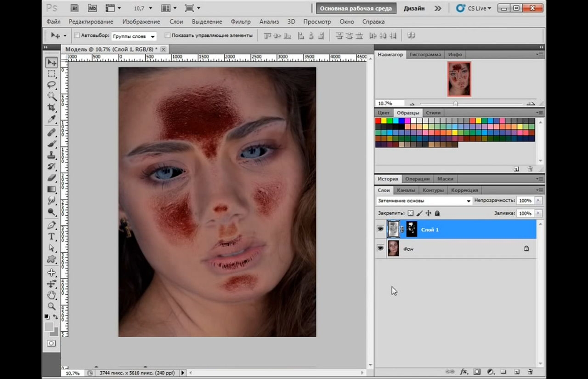Select the Horizontal Type tool
Viewport: 588px width, 379px height.
click(51, 236)
